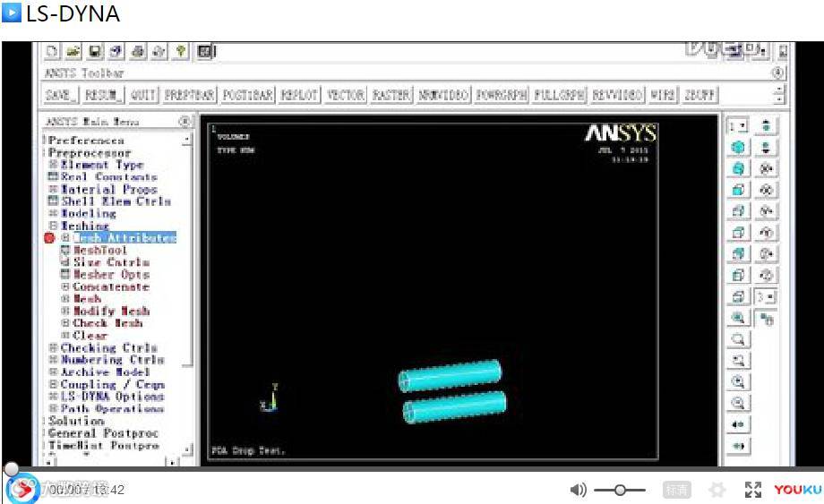Expand the LS-DYNA Options tree node
This screenshot has width=824, height=504.
pos(53,397)
